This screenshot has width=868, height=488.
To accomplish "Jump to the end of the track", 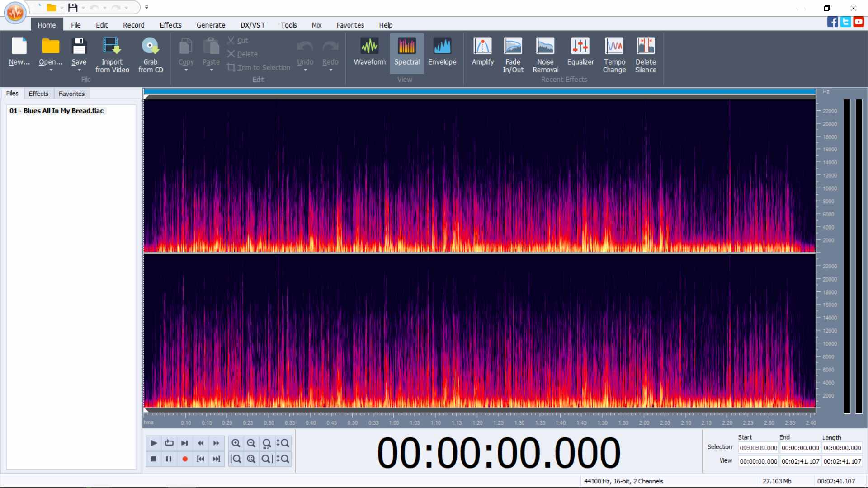I will pos(216,459).
